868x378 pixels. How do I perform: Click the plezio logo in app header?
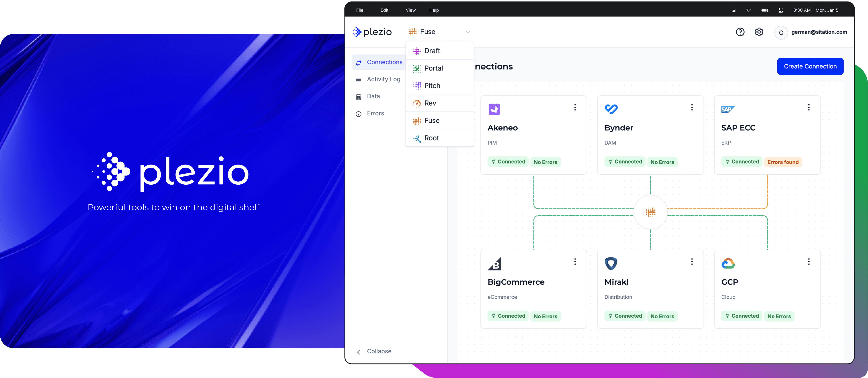(x=372, y=32)
